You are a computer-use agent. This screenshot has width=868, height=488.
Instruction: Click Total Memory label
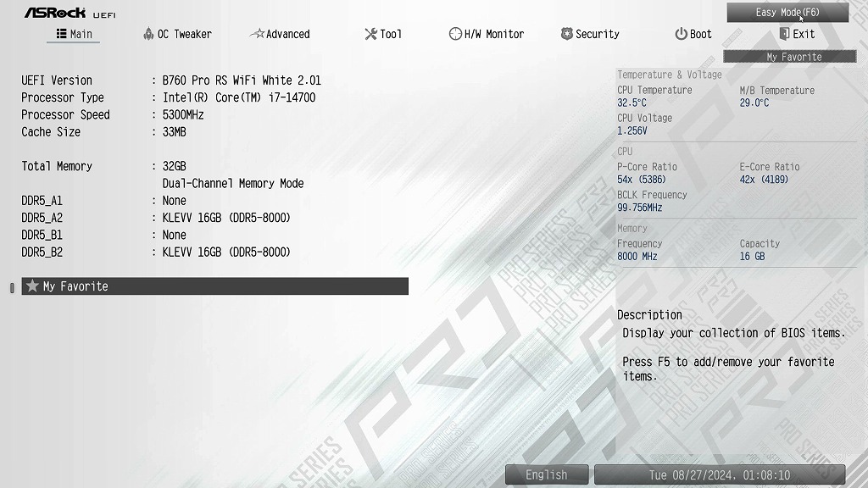point(57,166)
